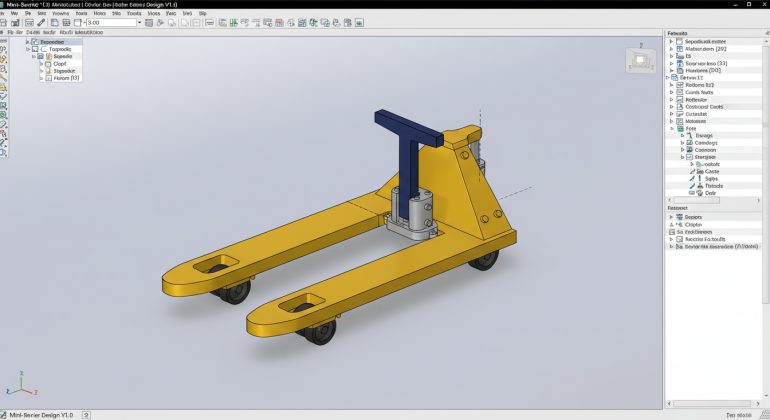The height and width of the screenshot is (420, 770).
Task: Toggle the checkbox next to Energiaie
Action: click(690, 157)
